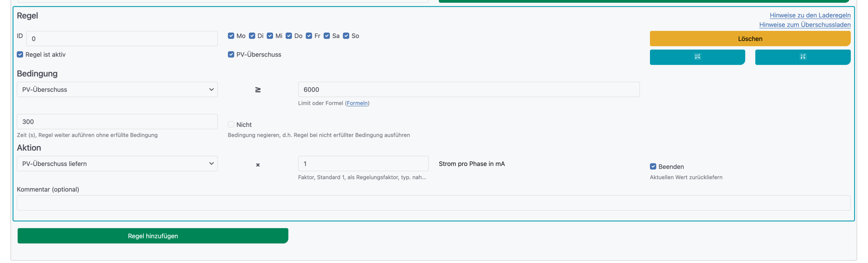Focus the Kommentar (optional) text field
The width and height of the screenshot is (868, 263).
(x=433, y=203)
